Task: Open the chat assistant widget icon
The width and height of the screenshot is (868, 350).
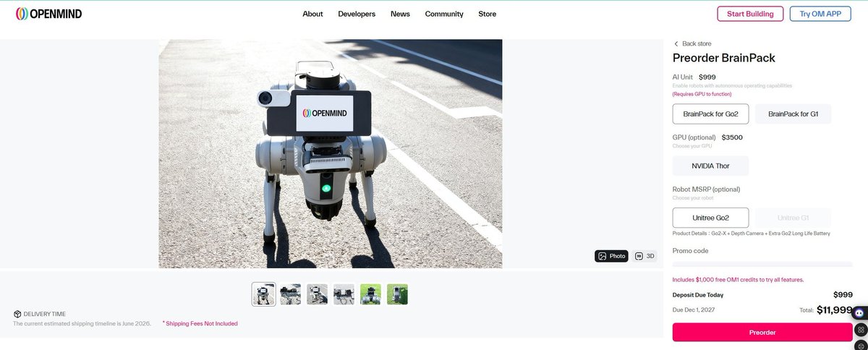Action: 859,313
